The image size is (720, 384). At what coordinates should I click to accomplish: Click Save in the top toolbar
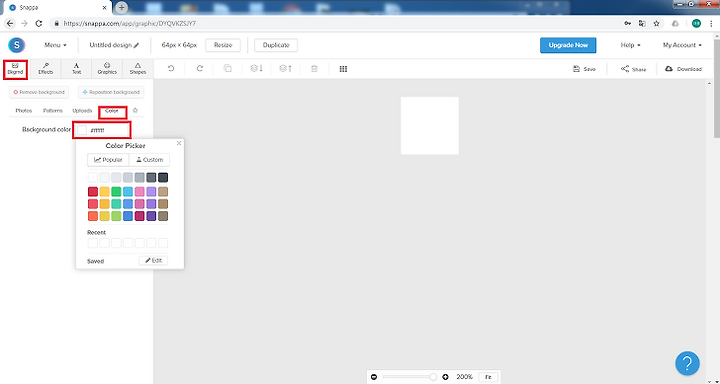coord(584,69)
